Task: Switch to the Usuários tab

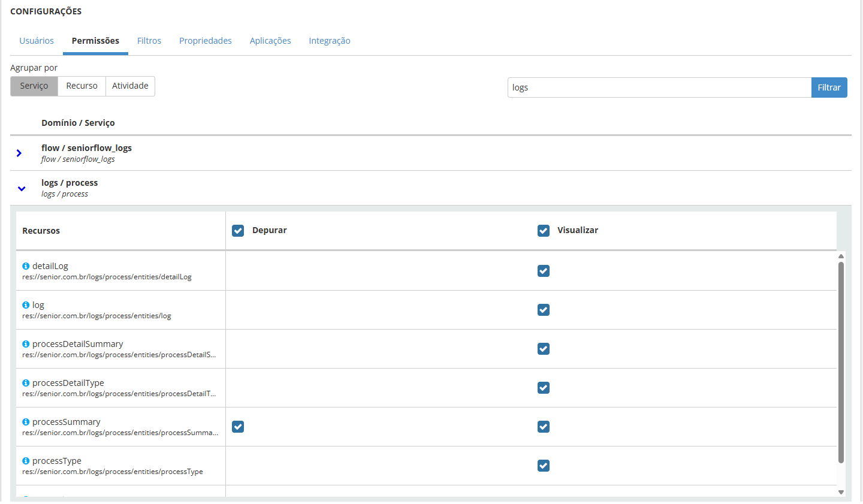Action: click(37, 41)
